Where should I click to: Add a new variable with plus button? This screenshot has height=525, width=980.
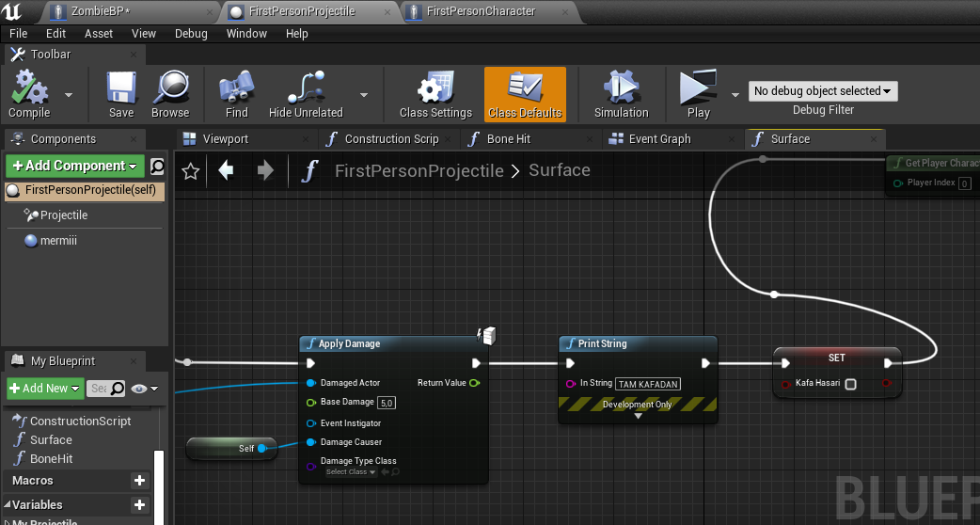pos(139,504)
